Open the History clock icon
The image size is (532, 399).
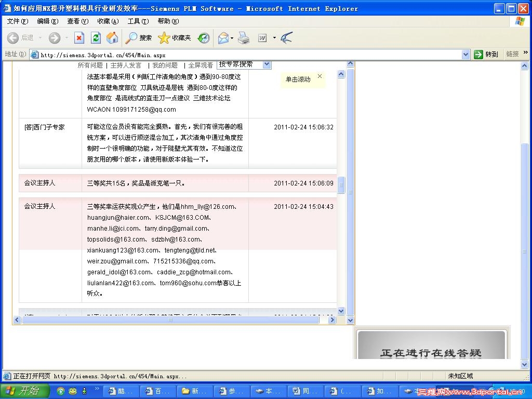[204, 38]
